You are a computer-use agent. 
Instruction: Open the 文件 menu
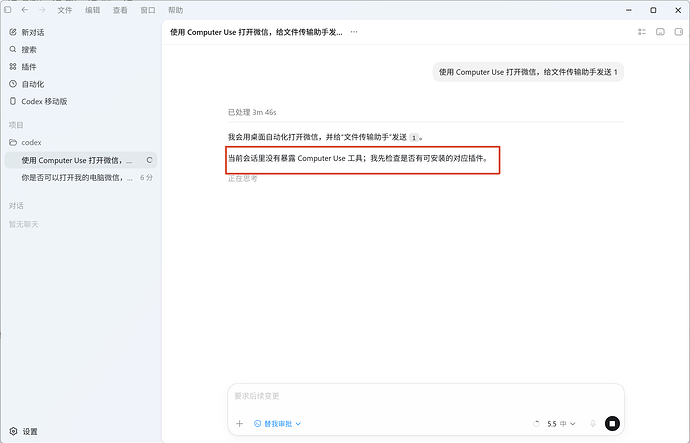pos(65,10)
